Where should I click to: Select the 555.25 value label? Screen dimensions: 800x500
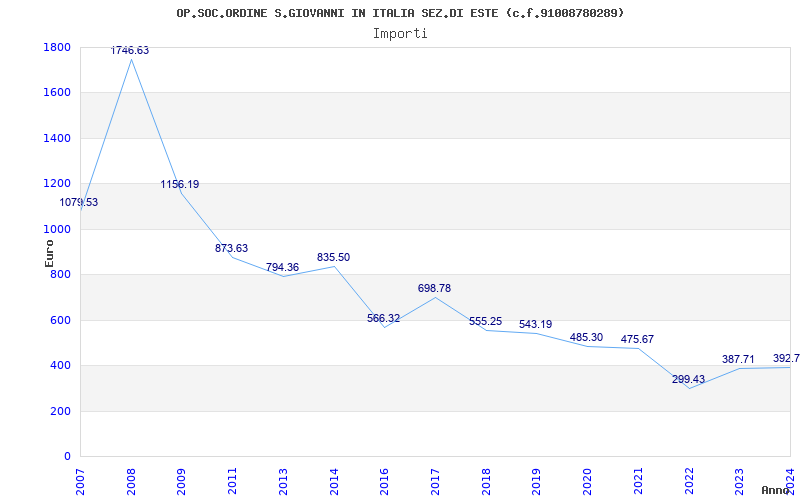tap(485, 321)
